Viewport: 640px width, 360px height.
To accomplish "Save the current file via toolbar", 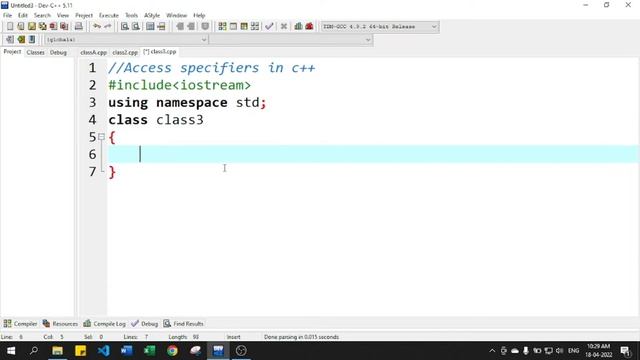I will click(31, 27).
